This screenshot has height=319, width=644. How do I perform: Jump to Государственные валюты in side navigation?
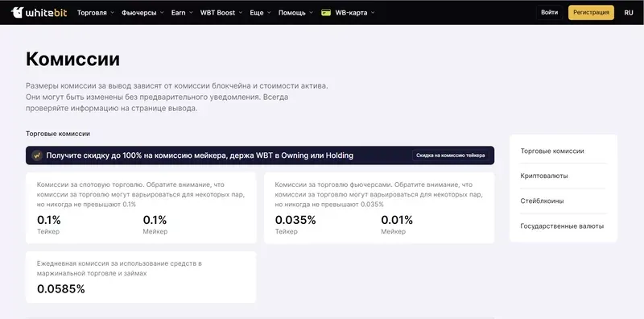tap(562, 226)
